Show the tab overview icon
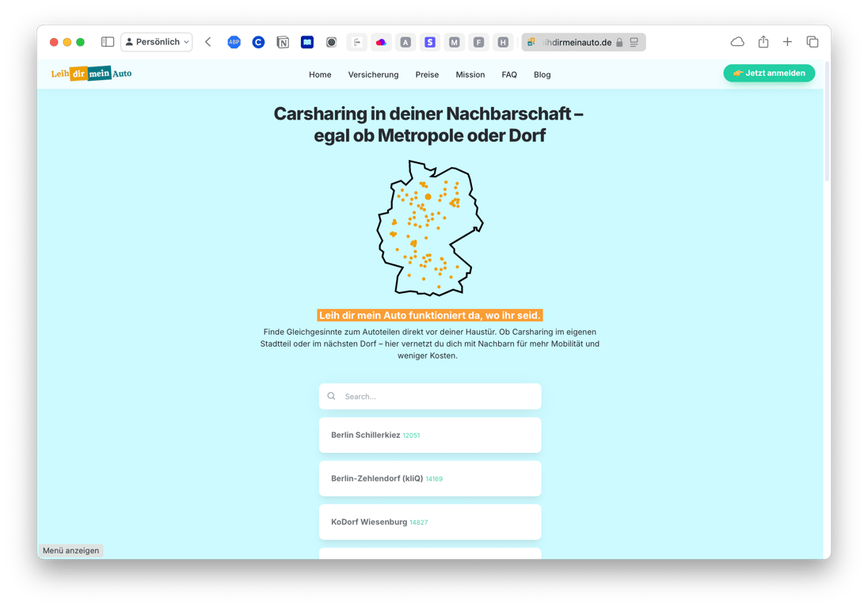This screenshot has width=868, height=608. coord(813,42)
